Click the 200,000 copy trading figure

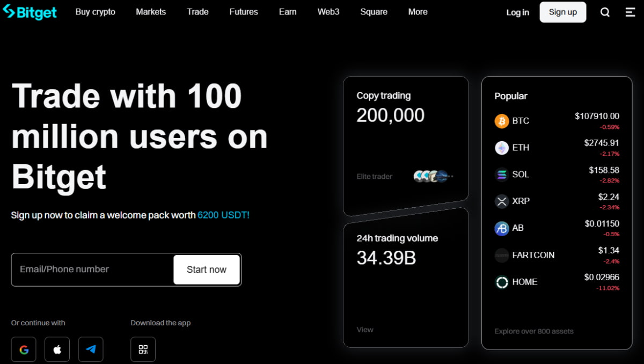click(391, 115)
